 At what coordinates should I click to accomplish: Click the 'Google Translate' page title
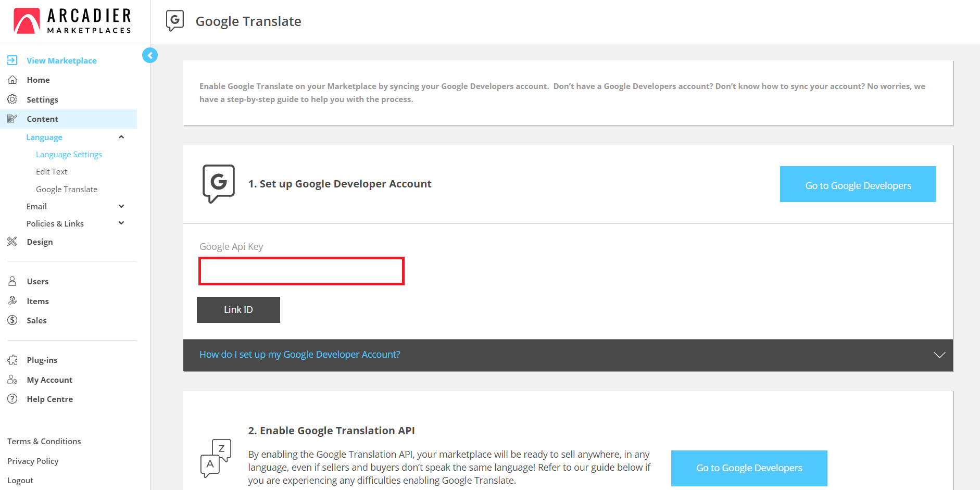(248, 21)
